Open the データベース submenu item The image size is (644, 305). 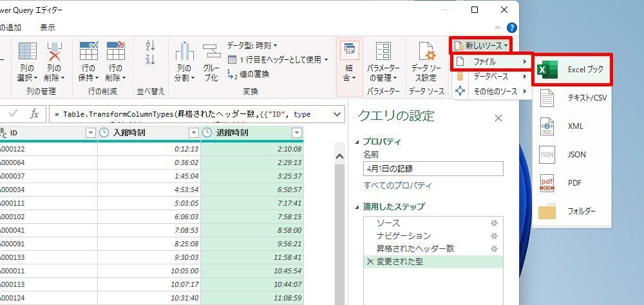tap(491, 77)
